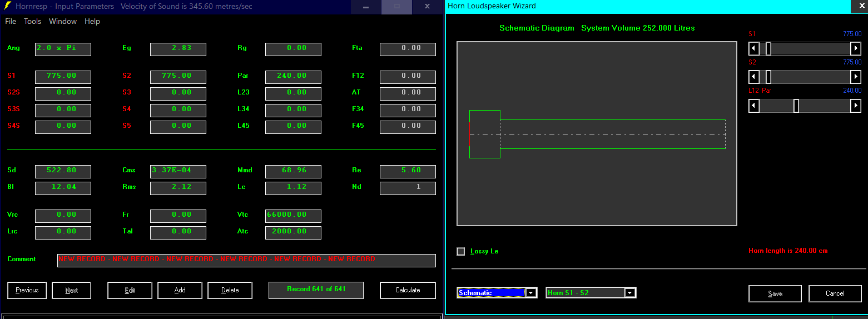Click the Fr value field
Viewport: 868px width, 319px height.
point(178,216)
